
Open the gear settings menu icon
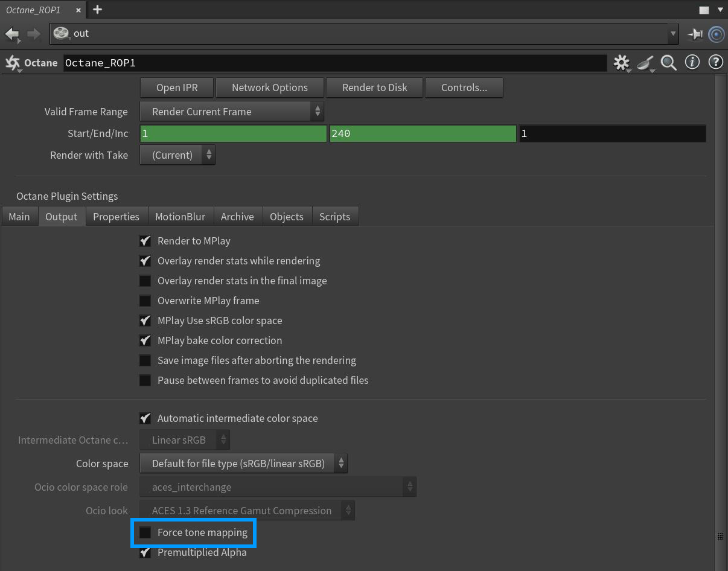pyautogui.click(x=621, y=63)
